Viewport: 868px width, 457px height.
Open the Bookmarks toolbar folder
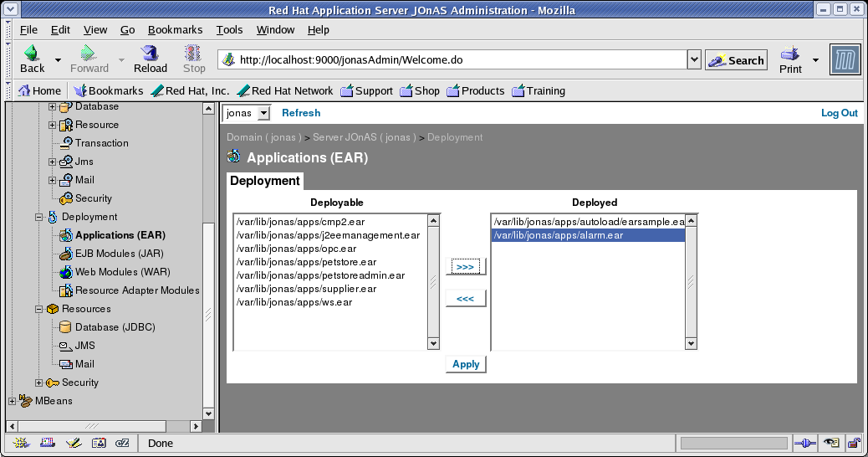pyautogui.click(x=109, y=91)
